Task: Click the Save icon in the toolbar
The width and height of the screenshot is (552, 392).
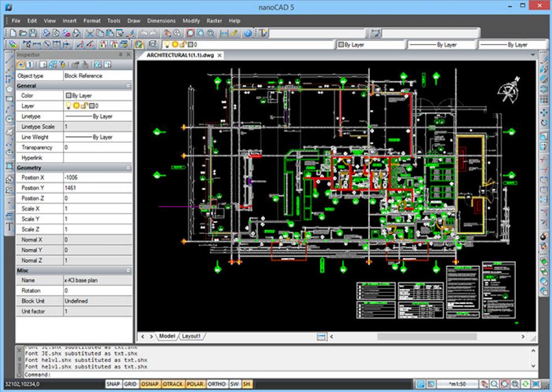Action: (33, 33)
